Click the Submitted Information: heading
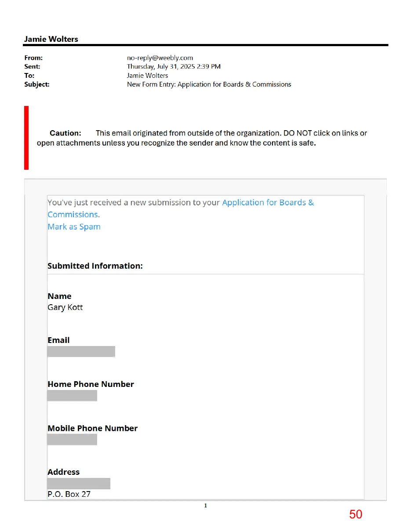 (95, 266)
